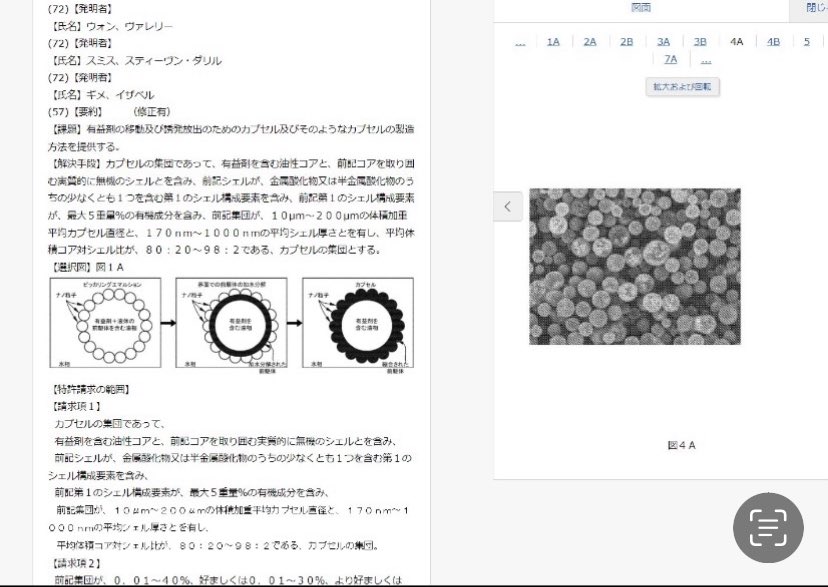Open the scan lens icon at bottom right
Viewport: 828px width, 587px height.
click(x=768, y=527)
